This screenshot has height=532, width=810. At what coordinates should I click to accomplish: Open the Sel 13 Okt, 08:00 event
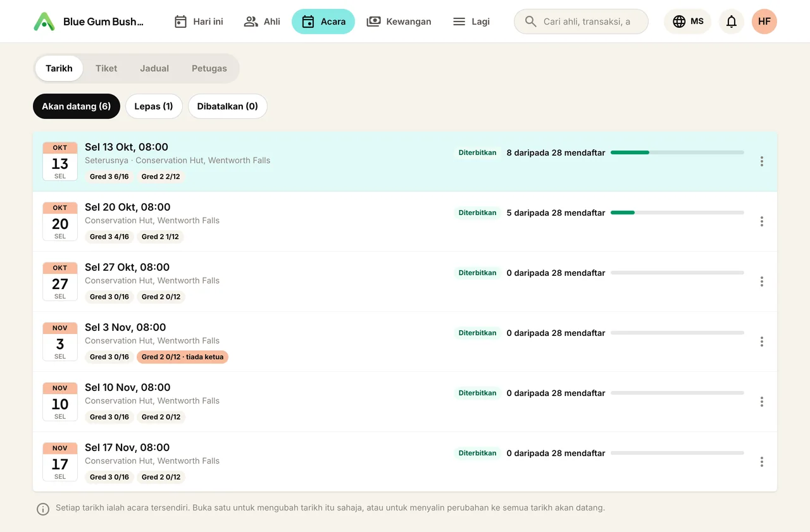[x=405, y=161]
